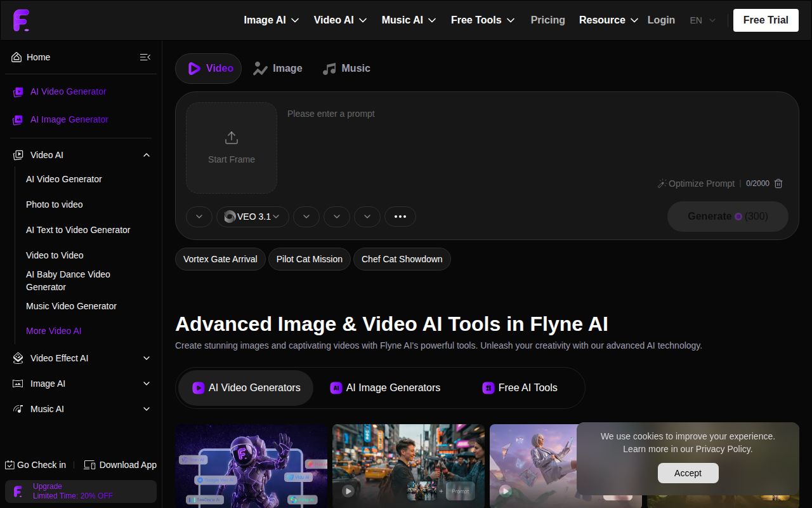This screenshot has height=508, width=812.
Task: Open the astronaut AI video card
Action: 251,466
